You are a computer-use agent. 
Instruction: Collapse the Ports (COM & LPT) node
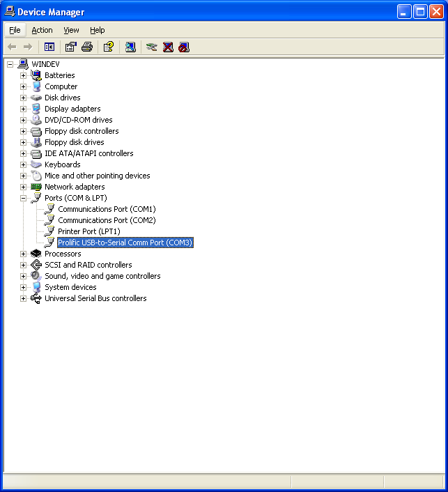[23, 198]
